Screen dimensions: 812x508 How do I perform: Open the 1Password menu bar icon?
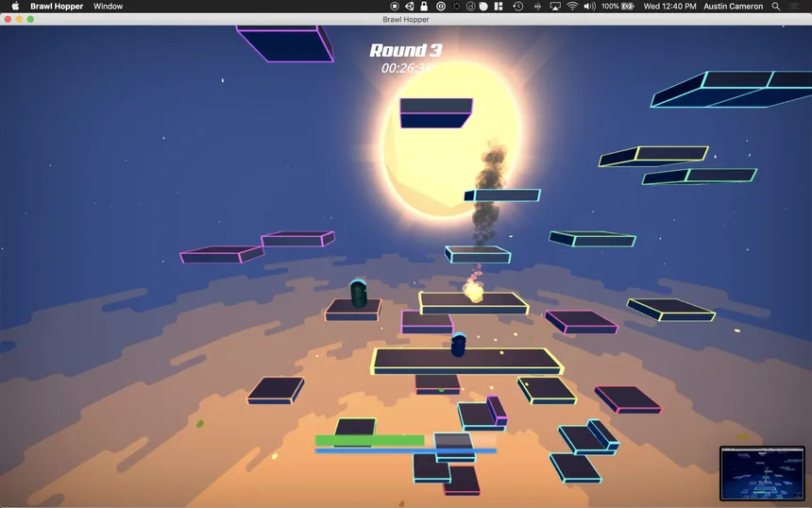(x=441, y=7)
